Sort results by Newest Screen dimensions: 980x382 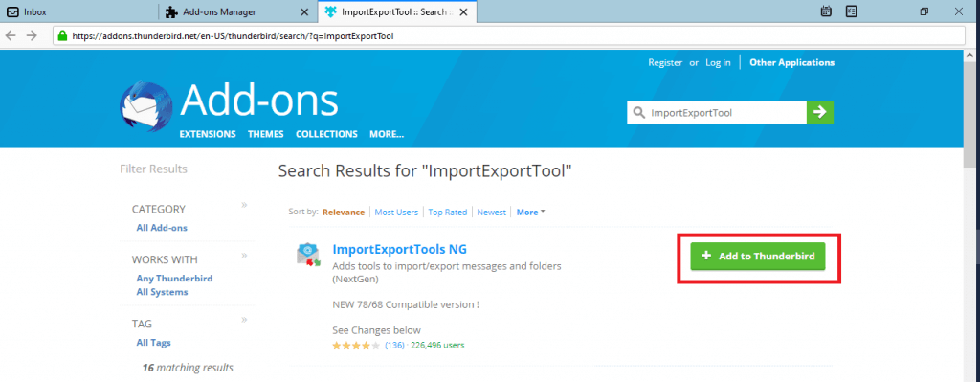(x=491, y=212)
